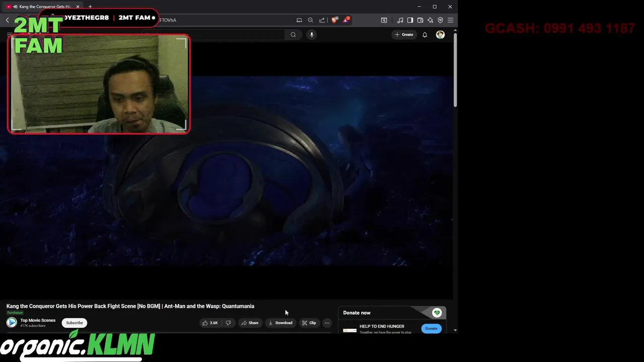Open the browser hamburger main menu
Viewport: 644px width, 362px height.
tap(450, 20)
